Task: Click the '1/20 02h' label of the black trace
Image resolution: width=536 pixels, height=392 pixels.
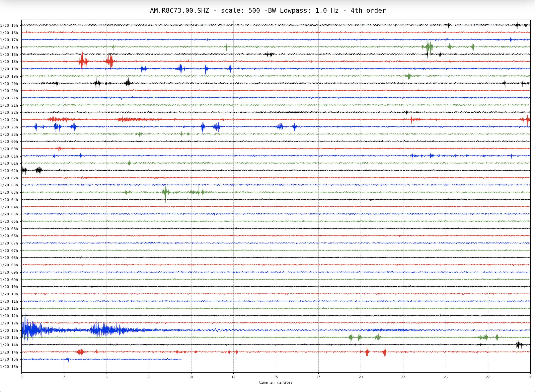Action: pos(9,171)
